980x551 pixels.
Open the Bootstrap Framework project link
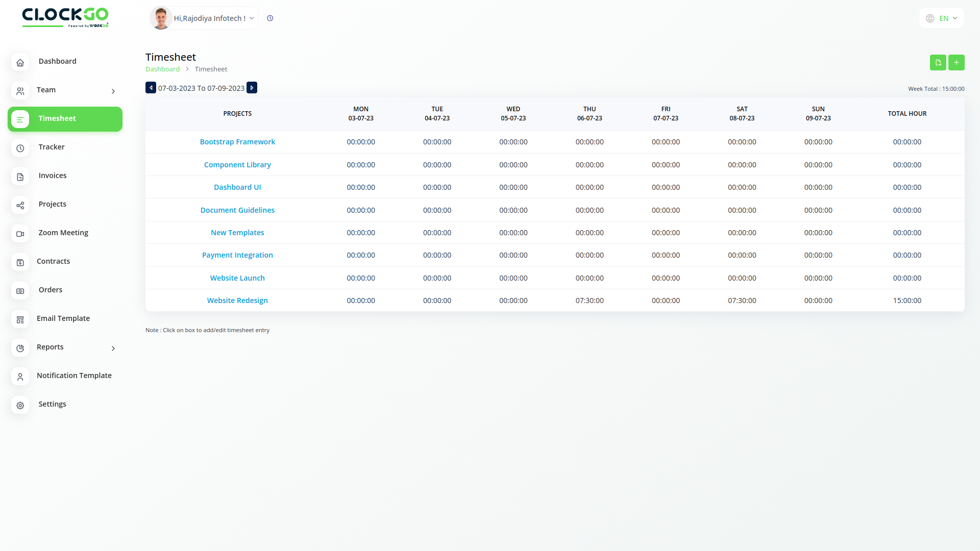237,142
